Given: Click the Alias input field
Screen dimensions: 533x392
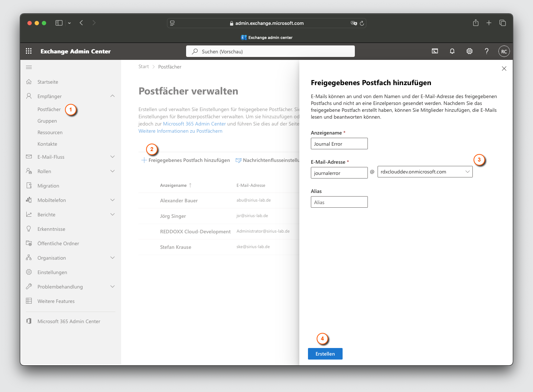Looking at the screenshot, I should click(339, 202).
